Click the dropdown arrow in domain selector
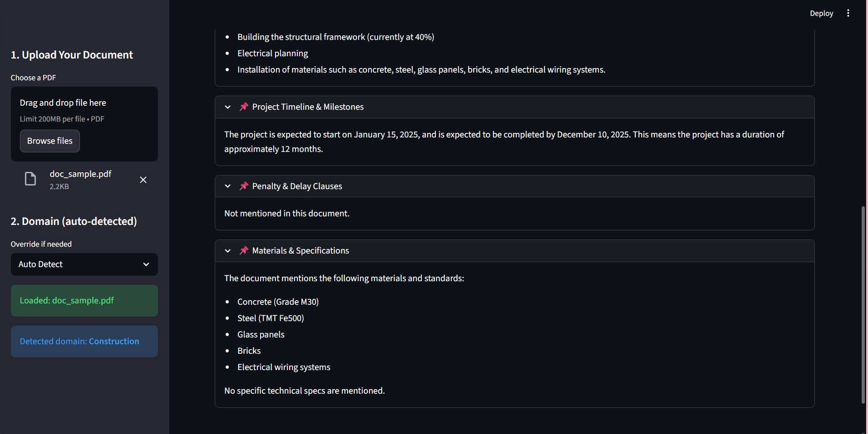Screen dimensions: 868x434 (146, 264)
